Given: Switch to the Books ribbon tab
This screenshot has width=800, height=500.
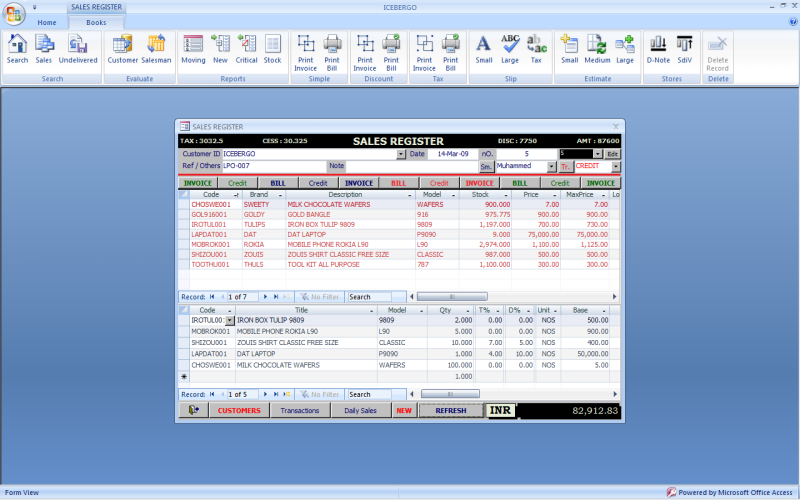Looking at the screenshot, I should (96, 22).
